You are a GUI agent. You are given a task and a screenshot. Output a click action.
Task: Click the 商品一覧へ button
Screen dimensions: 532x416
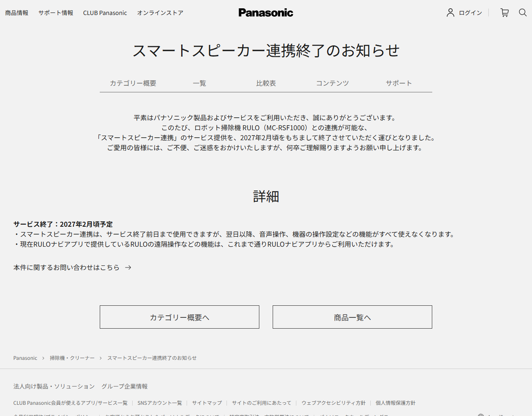coord(352,317)
